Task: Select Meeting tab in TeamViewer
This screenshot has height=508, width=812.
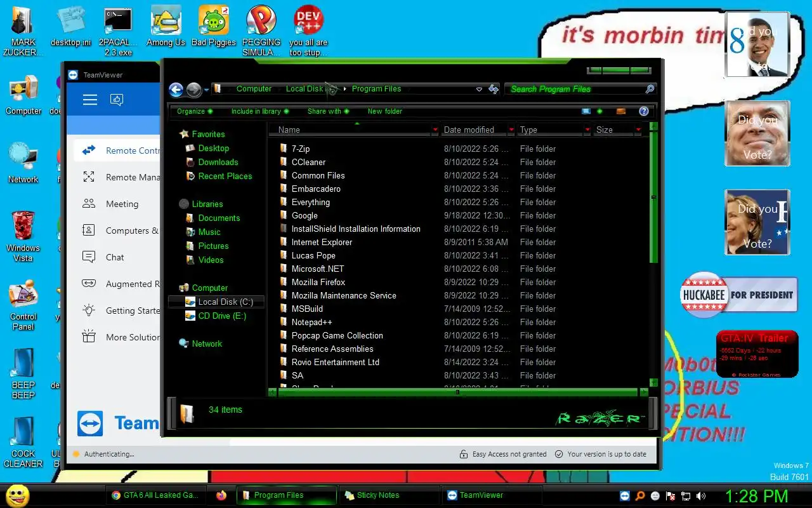Action: point(117,204)
